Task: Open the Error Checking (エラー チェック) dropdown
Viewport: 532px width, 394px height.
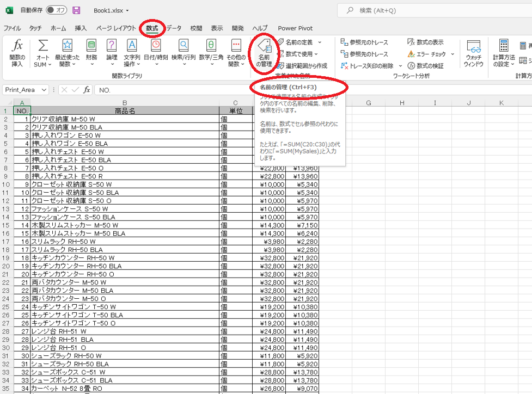Action: click(452, 54)
